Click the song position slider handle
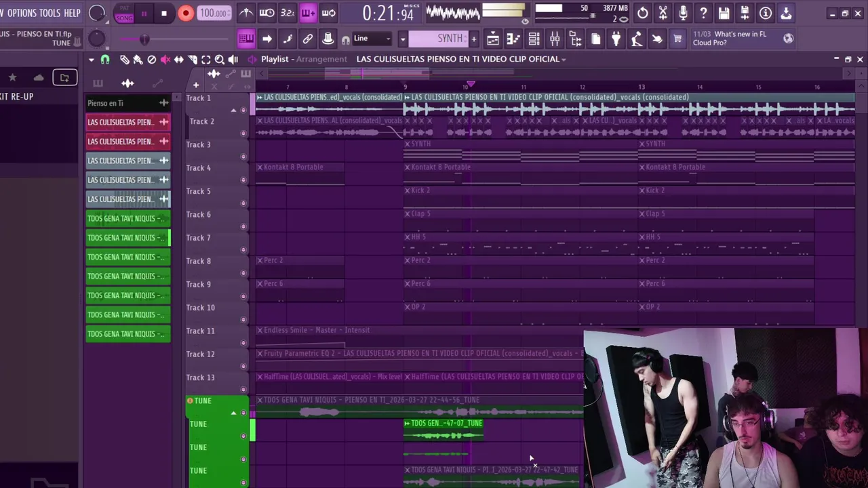This screenshot has height=488, width=868. [144, 39]
